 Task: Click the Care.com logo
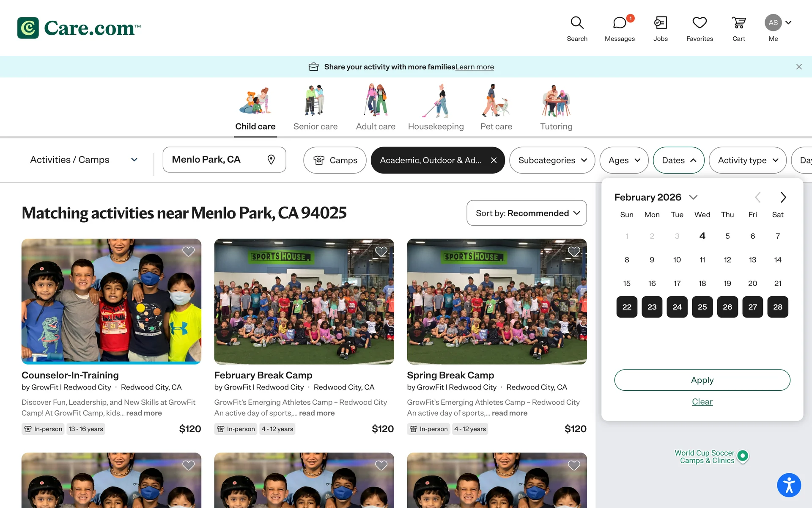pos(79,28)
